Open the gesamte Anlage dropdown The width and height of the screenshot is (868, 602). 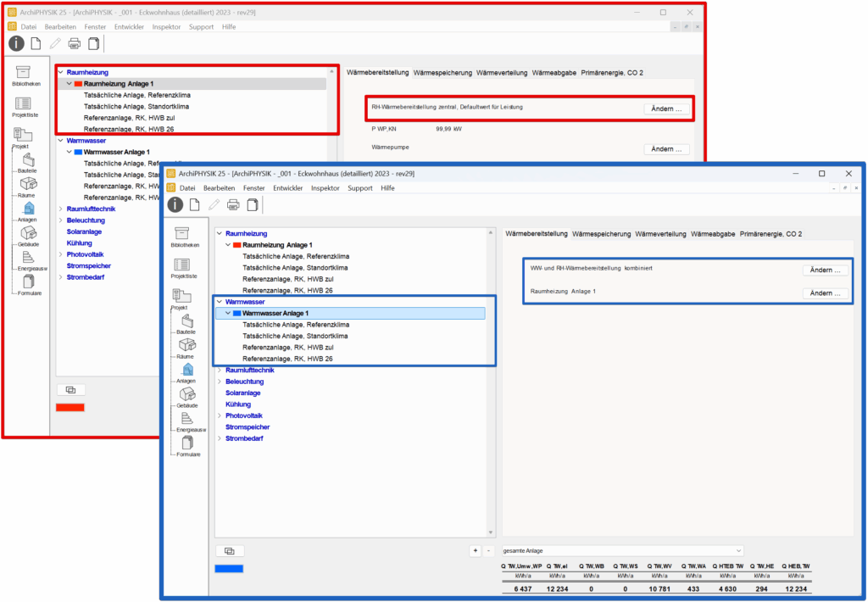tap(622, 550)
